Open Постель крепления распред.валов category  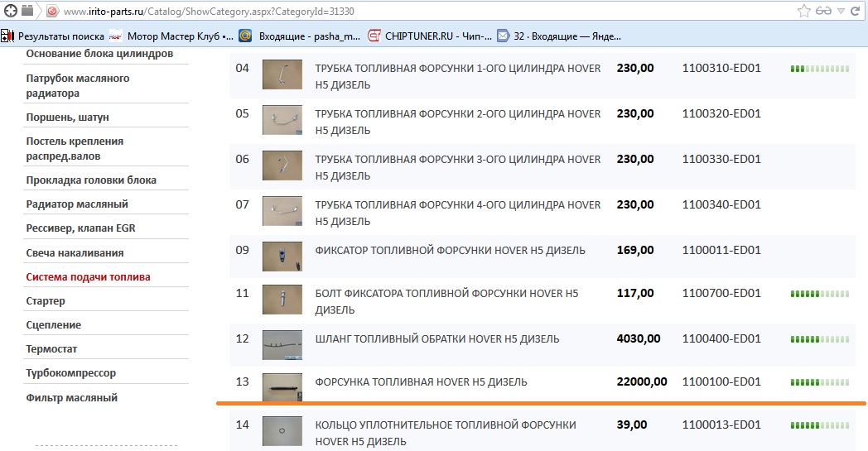(x=75, y=149)
